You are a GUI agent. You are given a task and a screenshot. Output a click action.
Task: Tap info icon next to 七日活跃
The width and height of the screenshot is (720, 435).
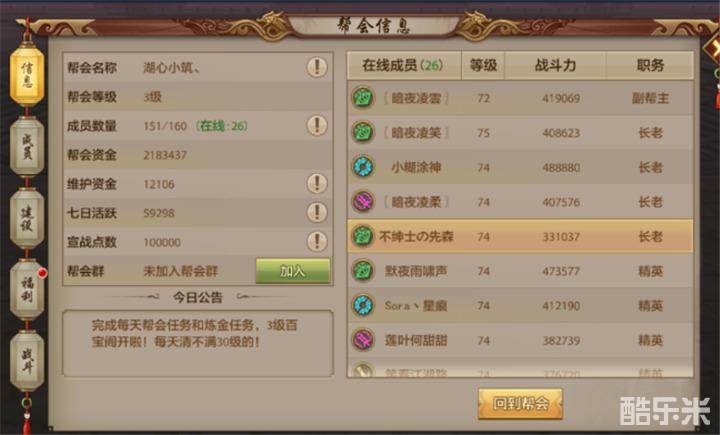(317, 213)
